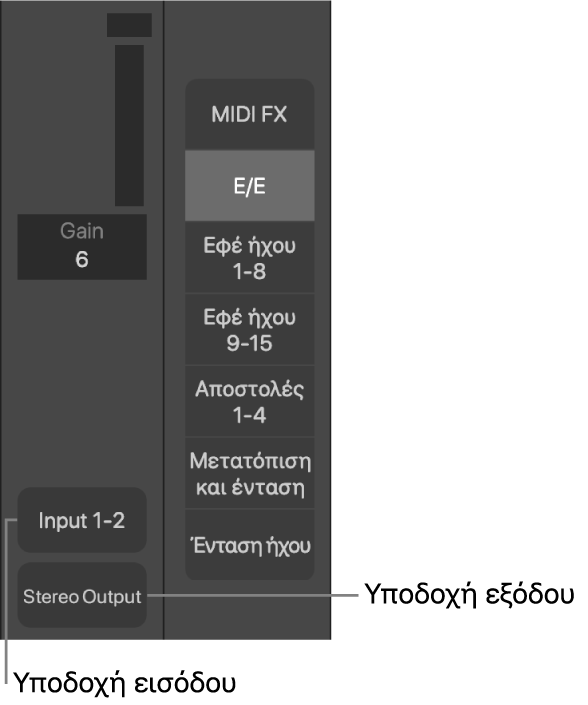Select Μετατόπιση και ένταση view

[x=249, y=473]
